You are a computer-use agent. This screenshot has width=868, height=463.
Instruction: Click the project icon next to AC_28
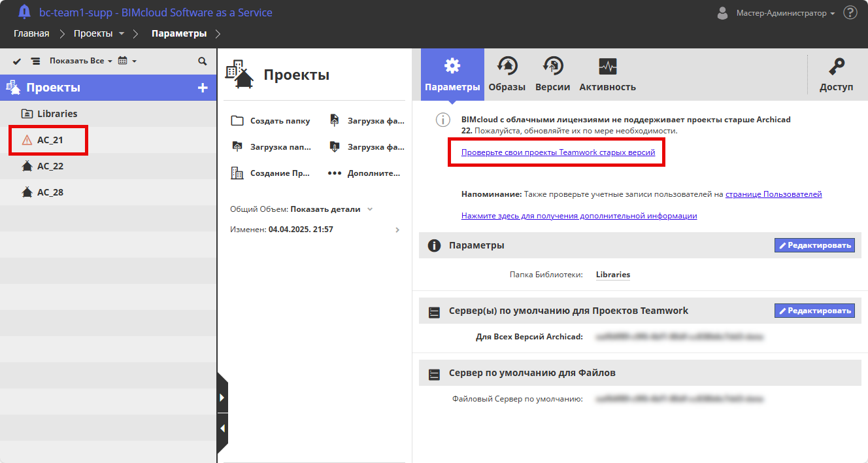coord(27,192)
